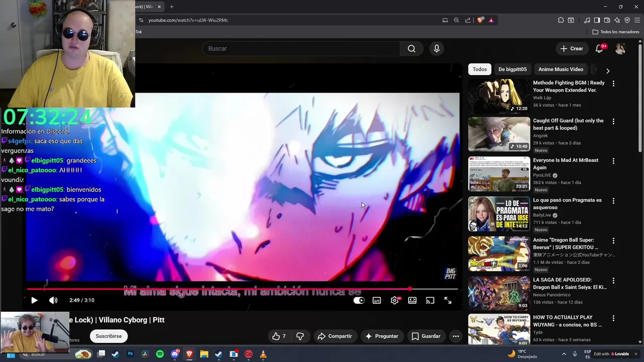Open the browser extensions puzzle icon
Screen dimensions: 644x362
point(561,20)
